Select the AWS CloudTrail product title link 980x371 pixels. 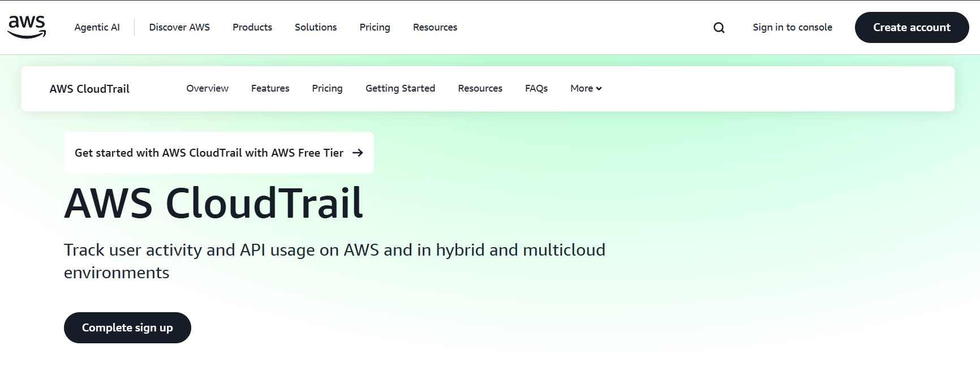(89, 89)
